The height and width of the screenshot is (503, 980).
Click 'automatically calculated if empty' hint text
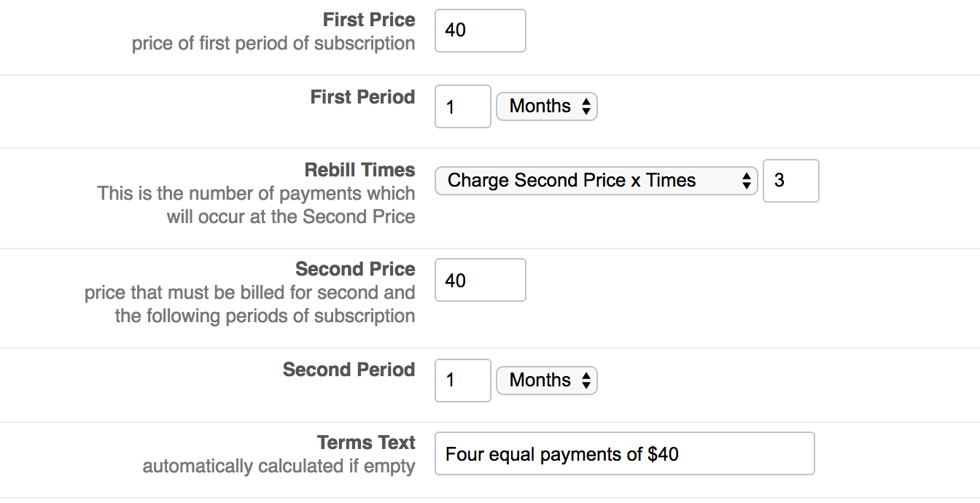click(279, 467)
